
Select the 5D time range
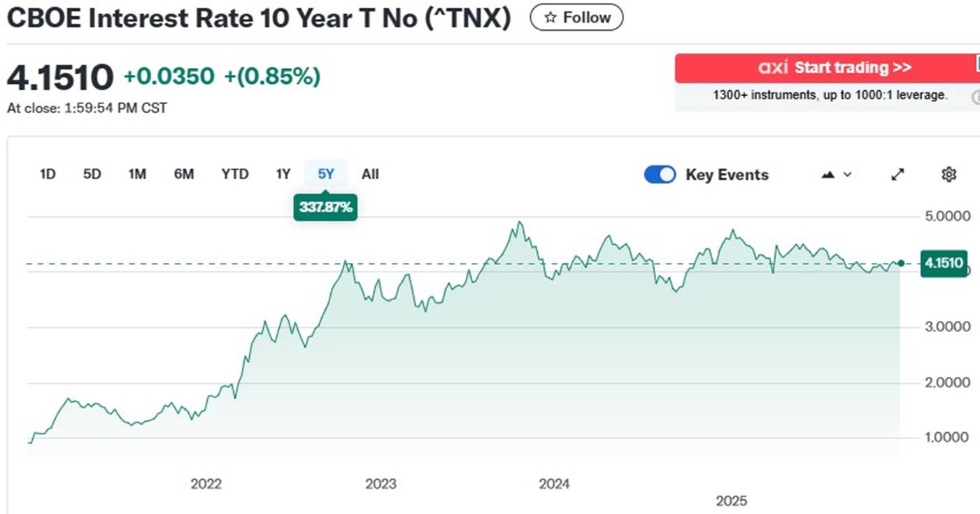pyautogui.click(x=92, y=174)
